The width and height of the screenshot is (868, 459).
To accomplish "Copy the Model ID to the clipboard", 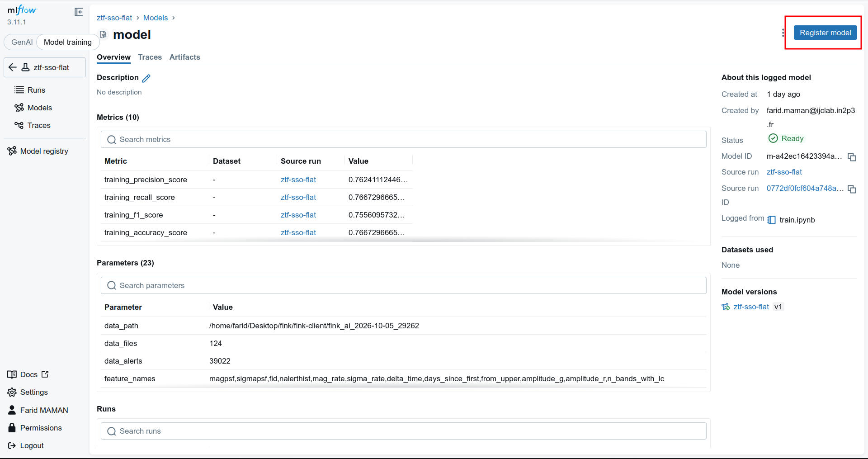I will tap(852, 157).
